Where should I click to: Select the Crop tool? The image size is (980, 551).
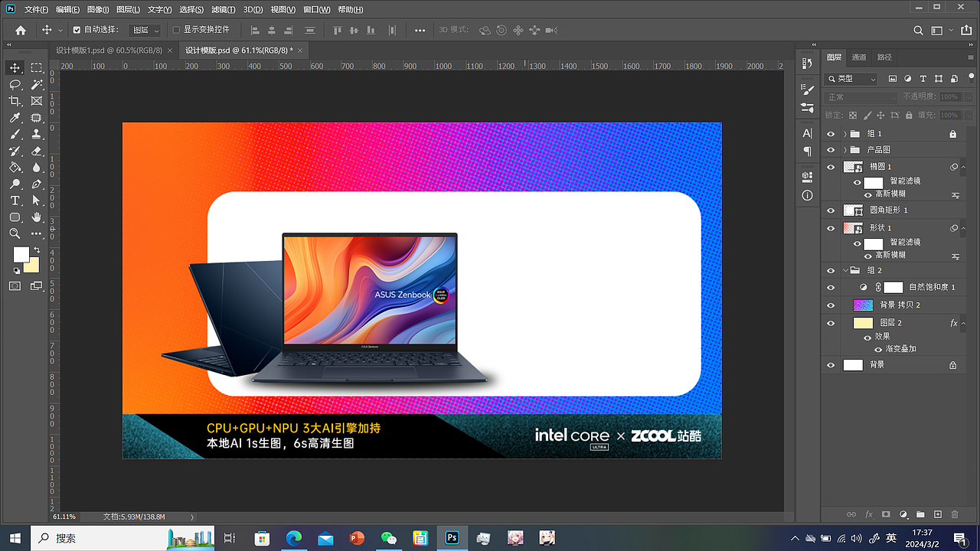(15, 101)
